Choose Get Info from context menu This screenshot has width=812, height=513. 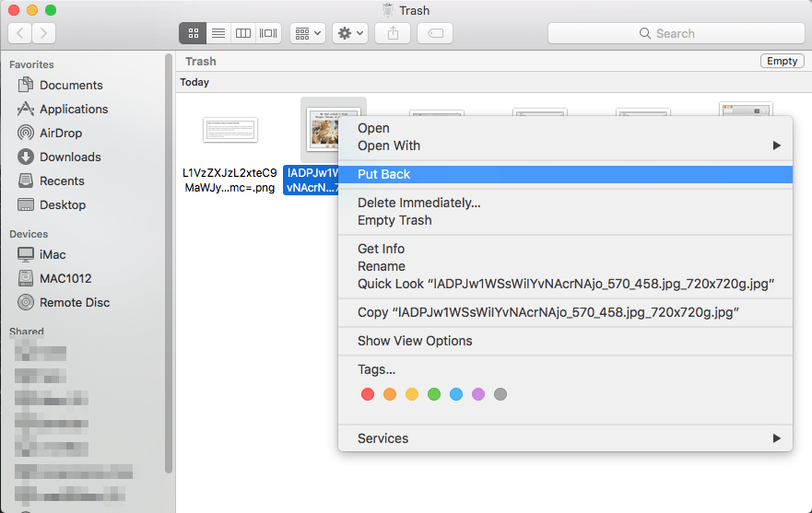[x=381, y=249]
